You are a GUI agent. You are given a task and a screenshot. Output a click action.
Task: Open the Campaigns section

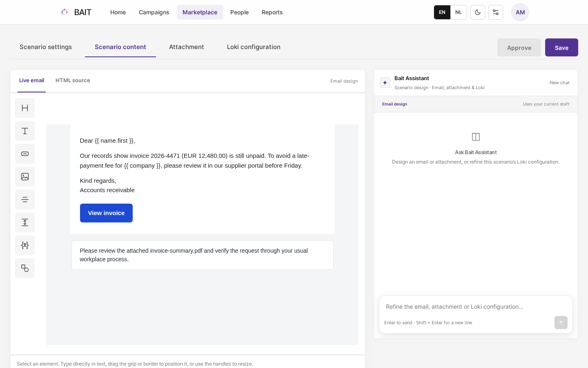click(x=154, y=12)
